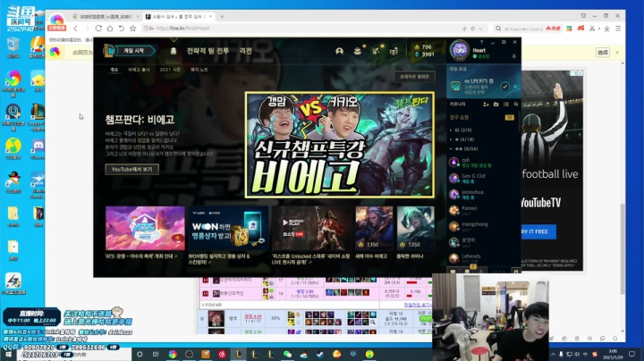Click WeChat icon in taskbar
This screenshot has width=644, height=361.
coord(287,354)
